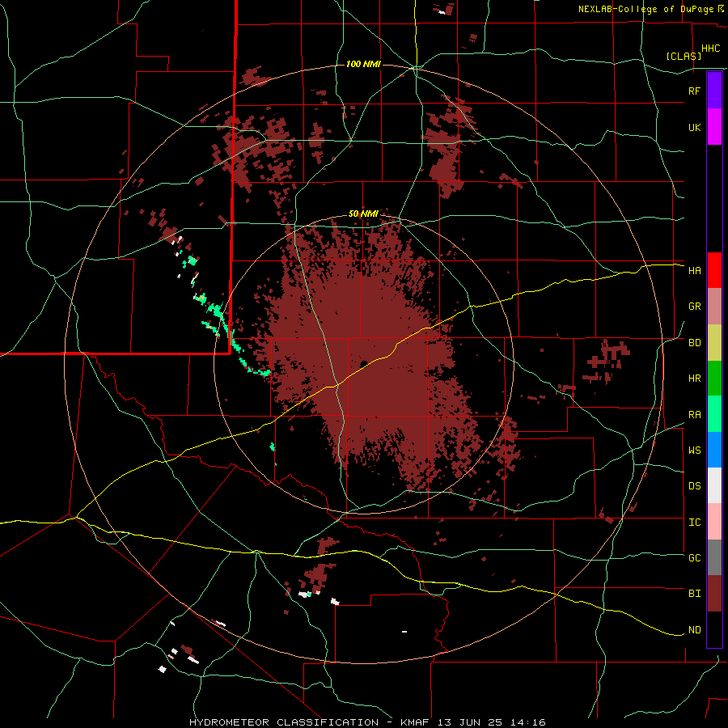Select the yellow BD legend swatch
Viewport: 728px width, 728px height.
coord(714,343)
